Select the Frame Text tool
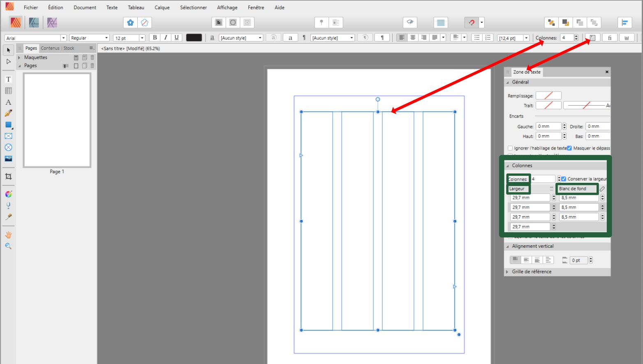This screenshot has height=364, width=643. click(x=8, y=79)
